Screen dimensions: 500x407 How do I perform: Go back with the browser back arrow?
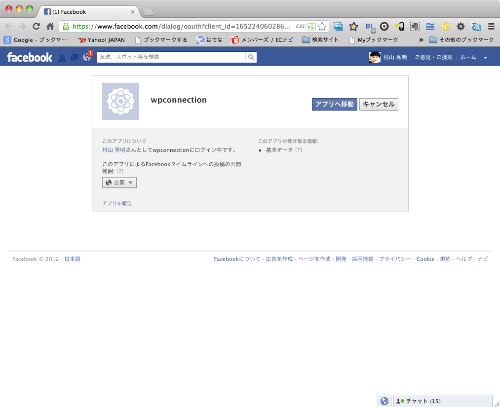coord(9,26)
